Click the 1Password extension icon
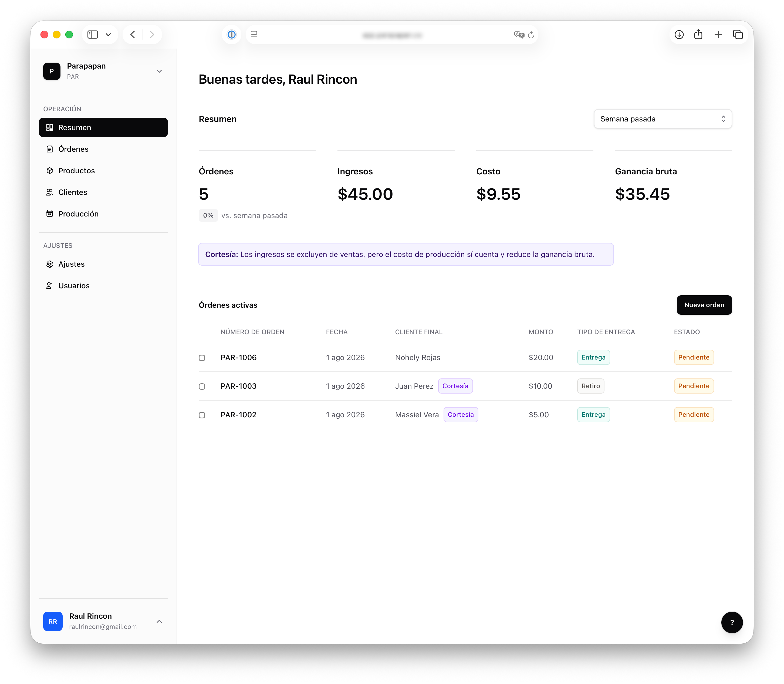This screenshot has height=684, width=784. pos(232,35)
